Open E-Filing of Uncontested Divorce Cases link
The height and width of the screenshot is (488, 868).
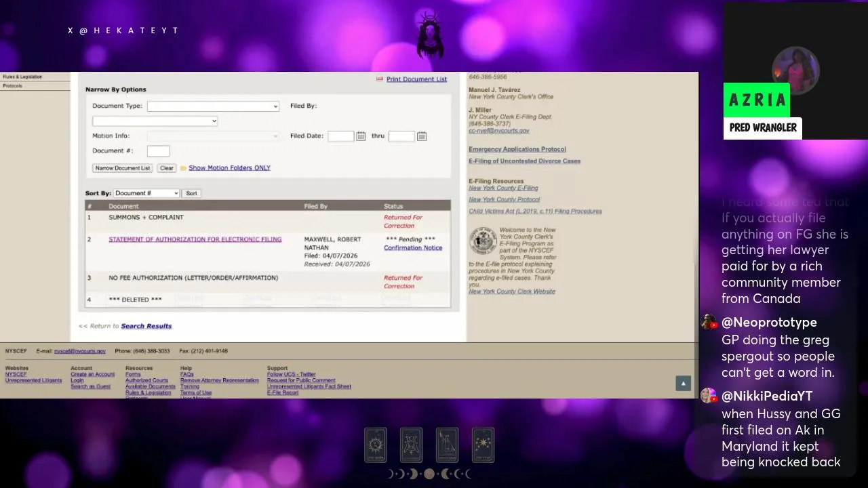pos(524,161)
